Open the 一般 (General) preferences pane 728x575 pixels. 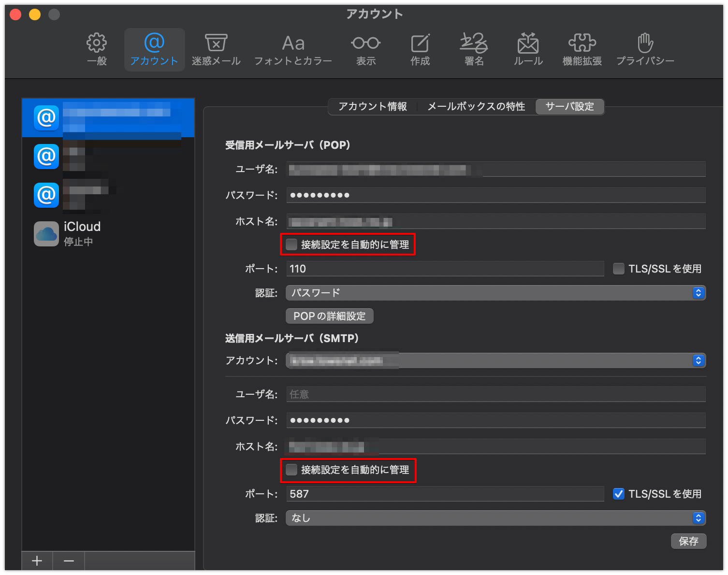click(x=97, y=49)
